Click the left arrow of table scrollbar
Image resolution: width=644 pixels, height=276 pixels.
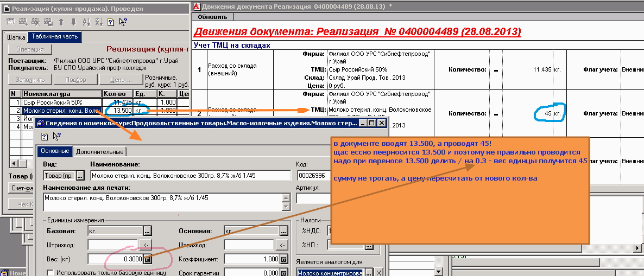14,163
